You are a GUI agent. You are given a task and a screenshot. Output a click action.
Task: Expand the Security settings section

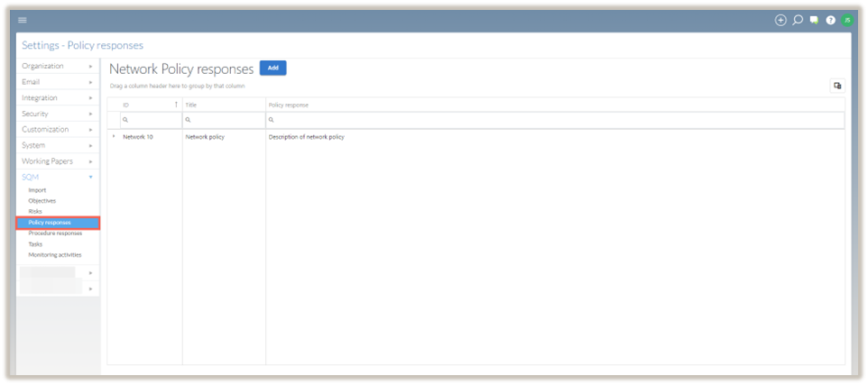pyautogui.click(x=58, y=114)
